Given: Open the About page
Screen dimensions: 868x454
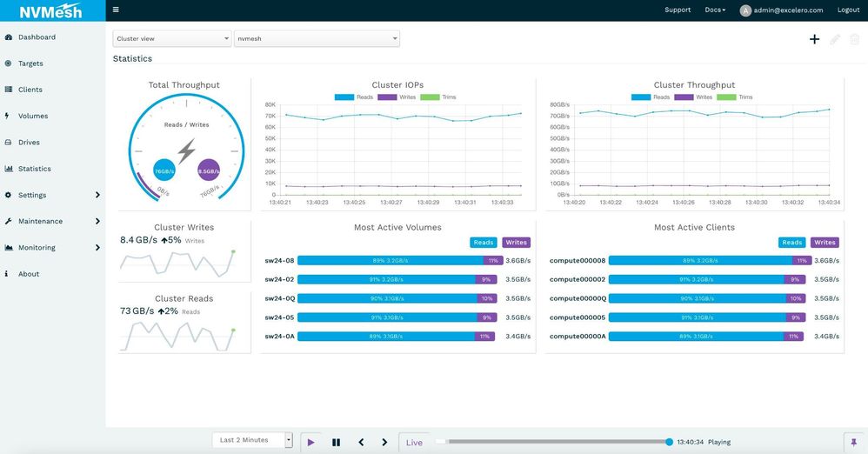Looking at the screenshot, I should point(29,274).
